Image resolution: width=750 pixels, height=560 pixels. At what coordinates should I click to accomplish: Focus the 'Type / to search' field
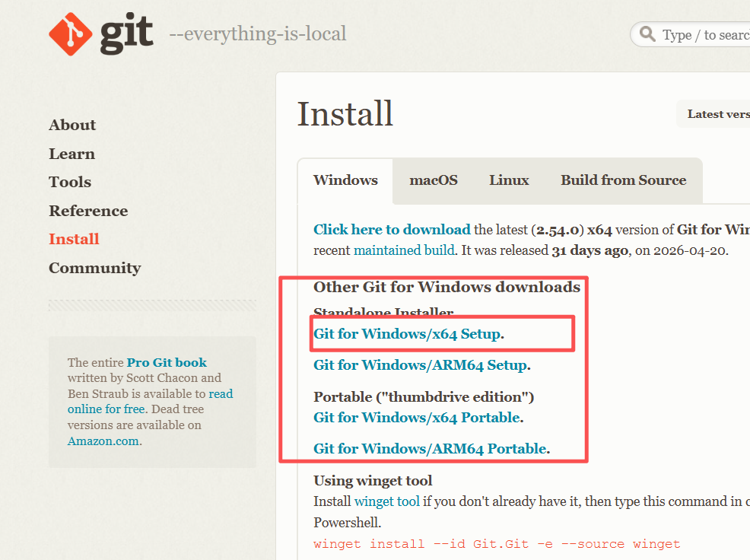[690, 34]
